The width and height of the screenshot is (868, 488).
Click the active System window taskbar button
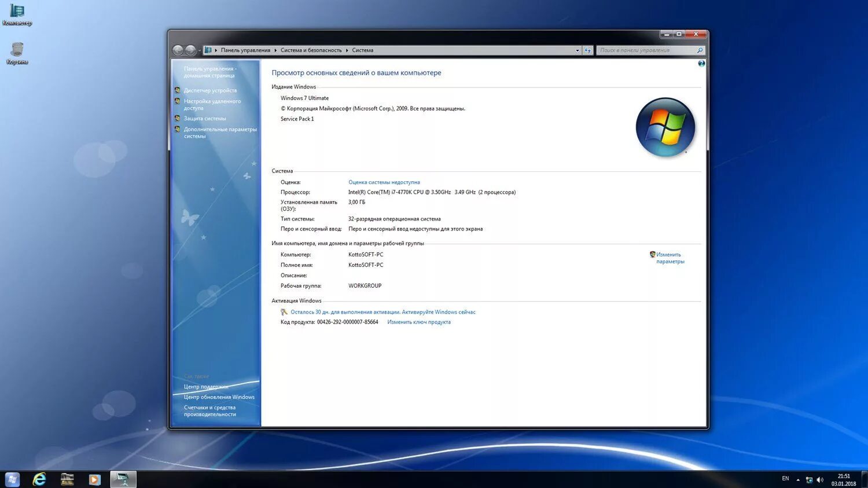123,479
